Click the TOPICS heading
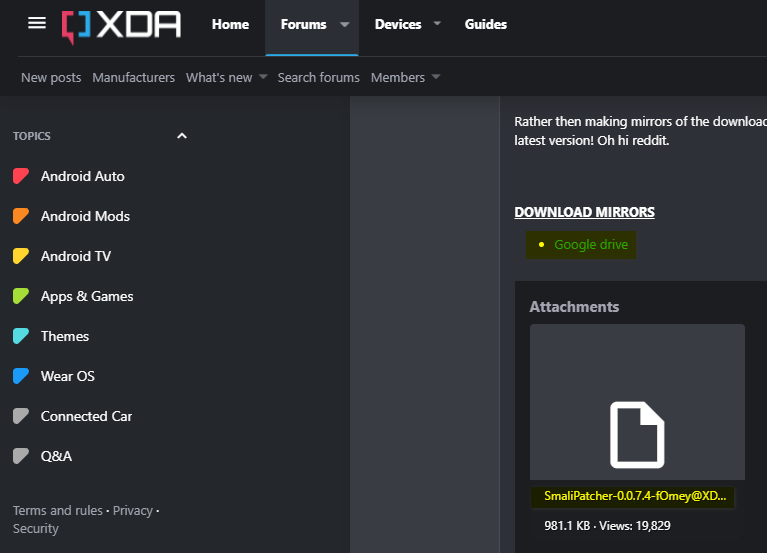This screenshot has height=553, width=767. [32, 136]
